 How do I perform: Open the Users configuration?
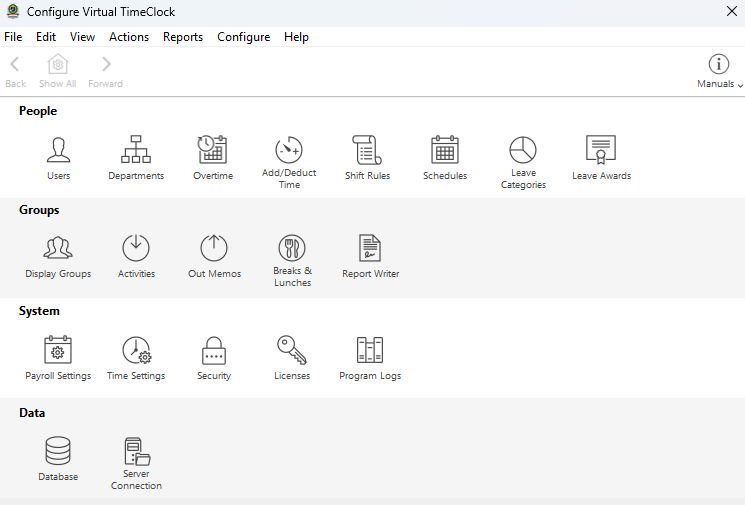coord(58,158)
